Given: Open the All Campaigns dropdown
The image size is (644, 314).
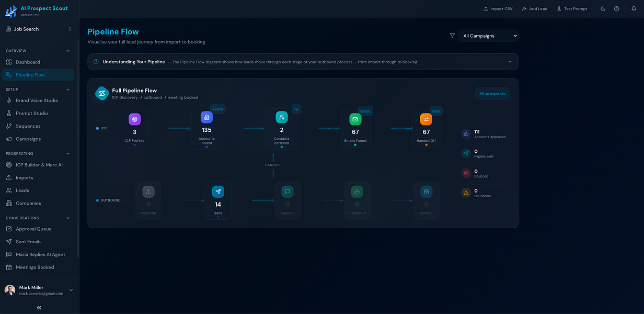Looking at the screenshot, I should point(488,36).
